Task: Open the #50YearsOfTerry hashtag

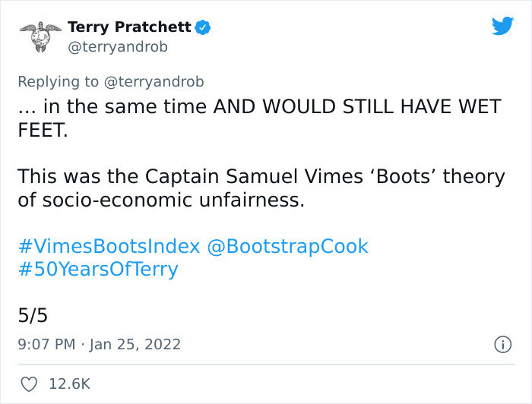Action: [x=98, y=269]
